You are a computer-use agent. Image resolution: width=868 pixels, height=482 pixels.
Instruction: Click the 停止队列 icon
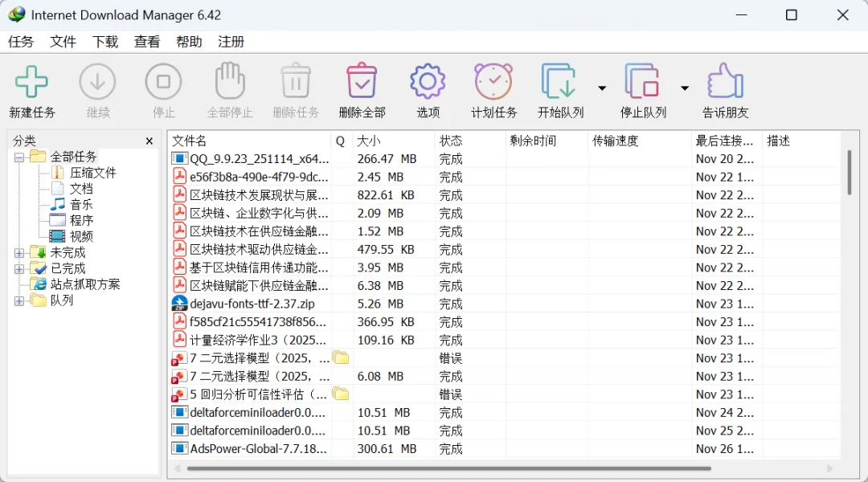click(642, 81)
